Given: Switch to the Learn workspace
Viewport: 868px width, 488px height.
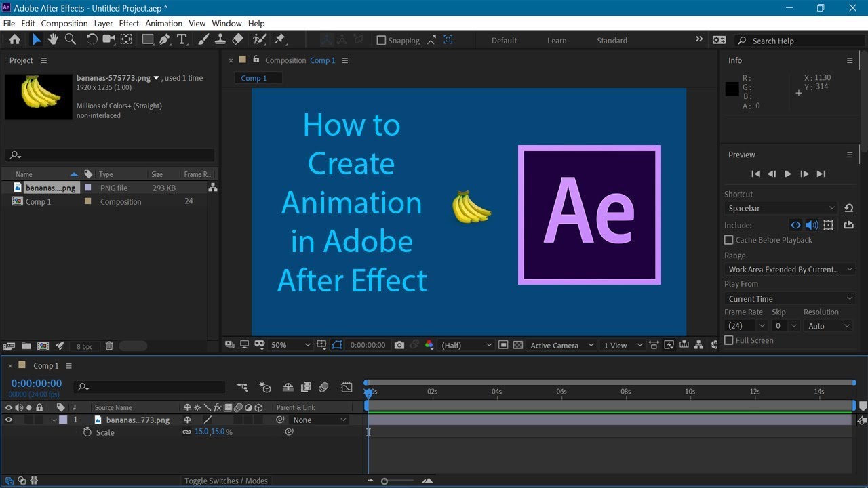Looking at the screenshot, I should coord(557,41).
